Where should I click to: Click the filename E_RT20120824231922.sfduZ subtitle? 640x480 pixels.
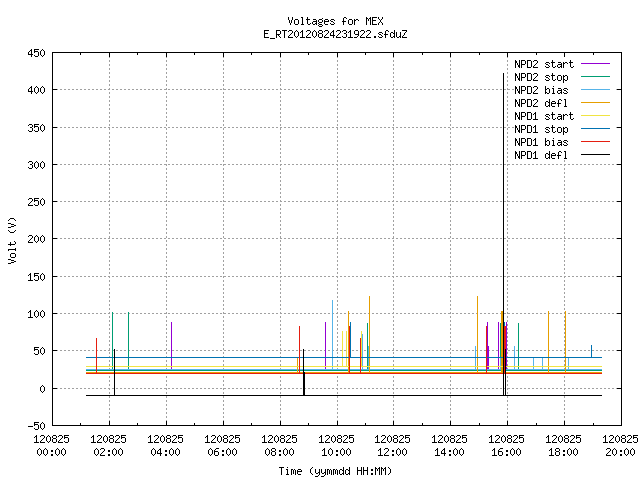coord(336,34)
